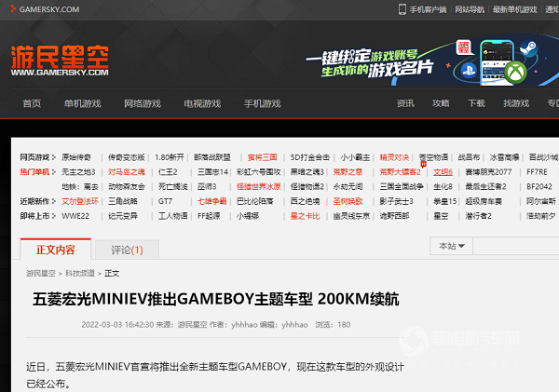Open the red 荒野大镖客2 link
The image size is (559, 392).
coord(400,171)
